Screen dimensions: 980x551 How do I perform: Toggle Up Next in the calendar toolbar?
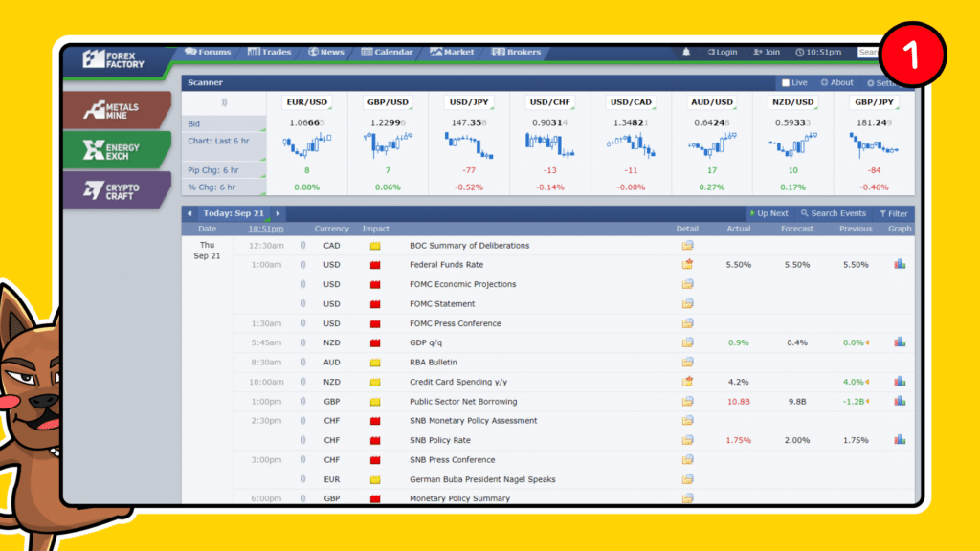tap(768, 212)
